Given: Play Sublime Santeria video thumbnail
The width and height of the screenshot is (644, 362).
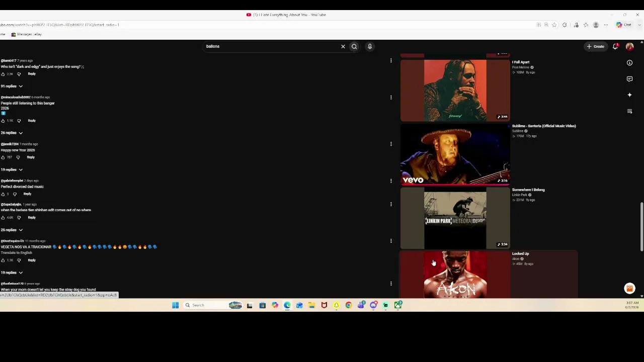Looking at the screenshot, I should click(x=455, y=154).
